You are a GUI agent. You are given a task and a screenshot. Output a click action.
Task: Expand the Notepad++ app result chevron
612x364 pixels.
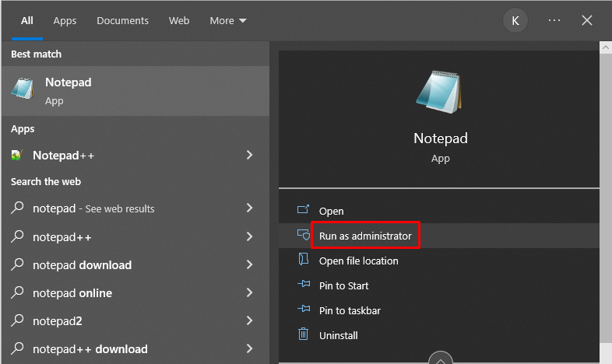click(250, 155)
